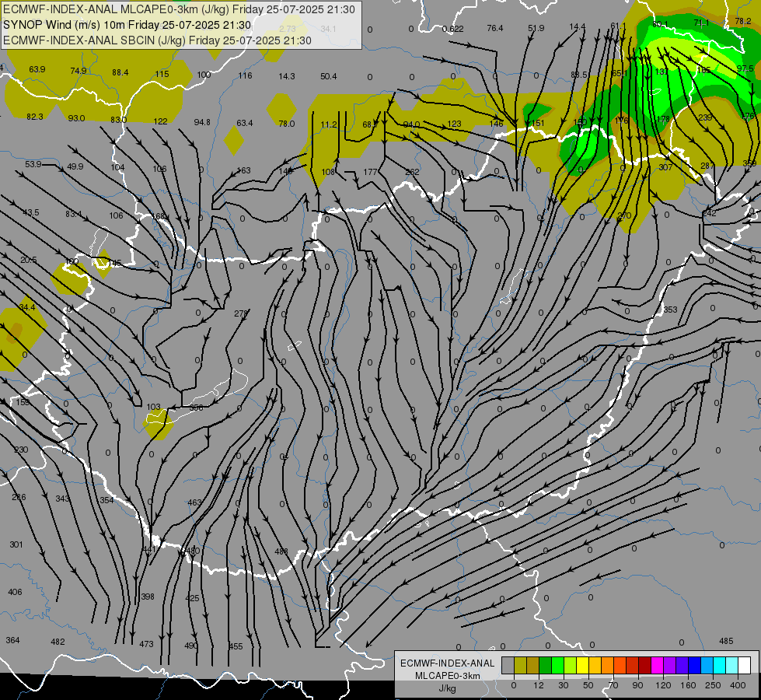Click the map value 262

(412, 172)
